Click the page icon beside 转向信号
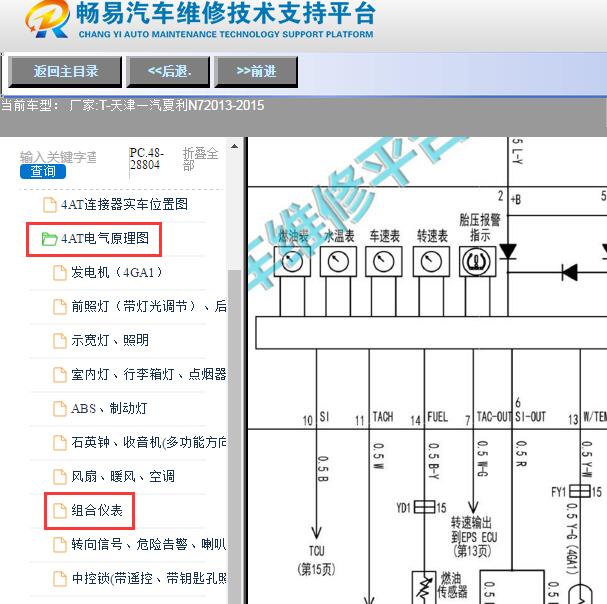Image resolution: width=607 pixels, height=604 pixels. 60,545
